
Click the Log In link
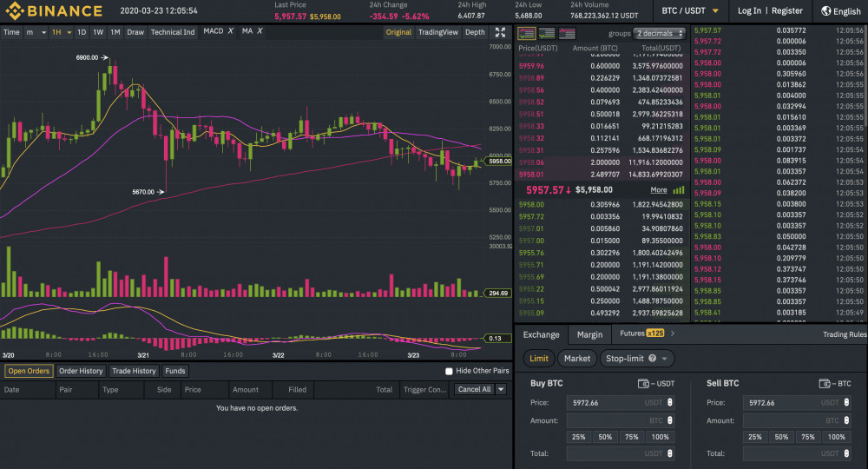click(749, 10)
